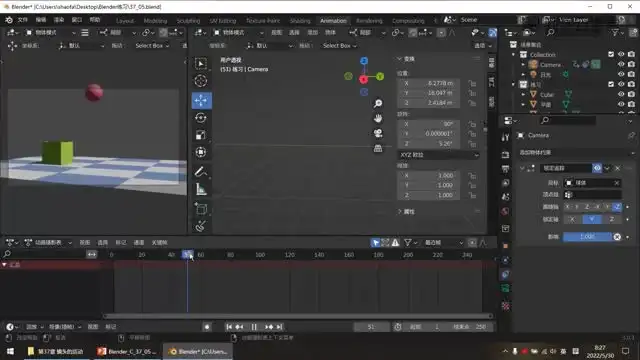Open the Object Constraints properties tab icon
Image resolution: width=640 pixels, height=360 pixels.
[505, 274]
